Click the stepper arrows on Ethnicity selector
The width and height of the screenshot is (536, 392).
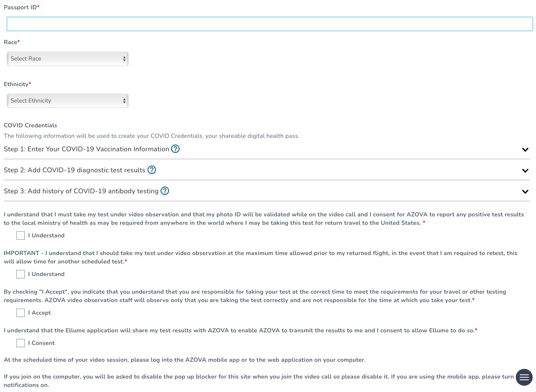pyautogui.click(x=124, y=101)
